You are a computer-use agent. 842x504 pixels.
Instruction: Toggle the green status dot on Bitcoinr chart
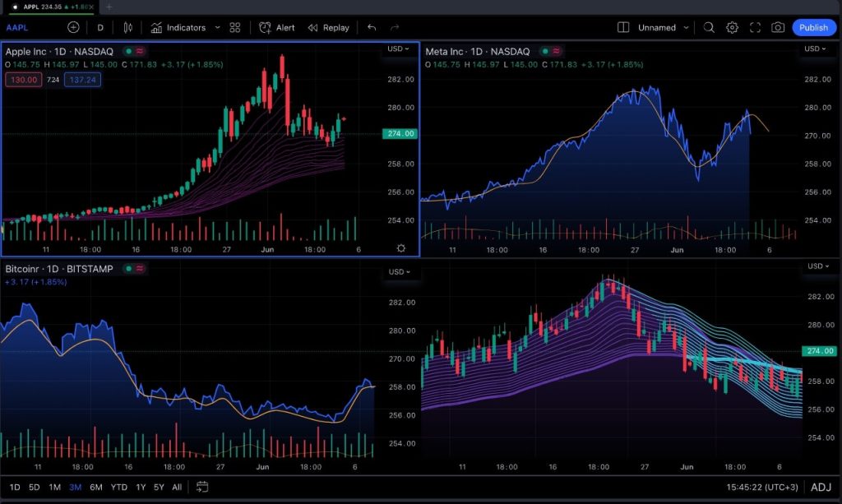coord(127,268)
